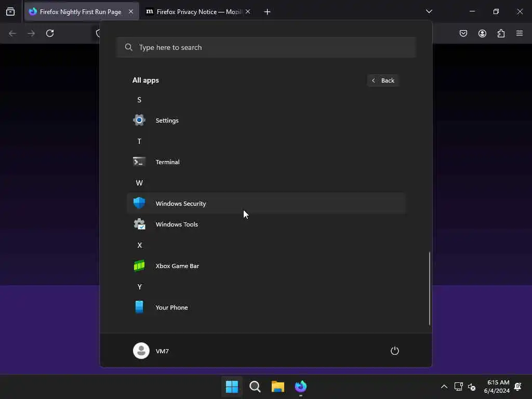Show hidden system tray icons chevron
532x399 pixels.
[444, 387]
